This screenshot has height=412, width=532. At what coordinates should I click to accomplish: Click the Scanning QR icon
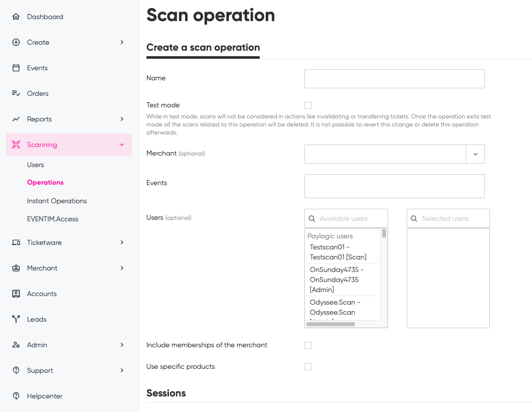tap(16, 145)
